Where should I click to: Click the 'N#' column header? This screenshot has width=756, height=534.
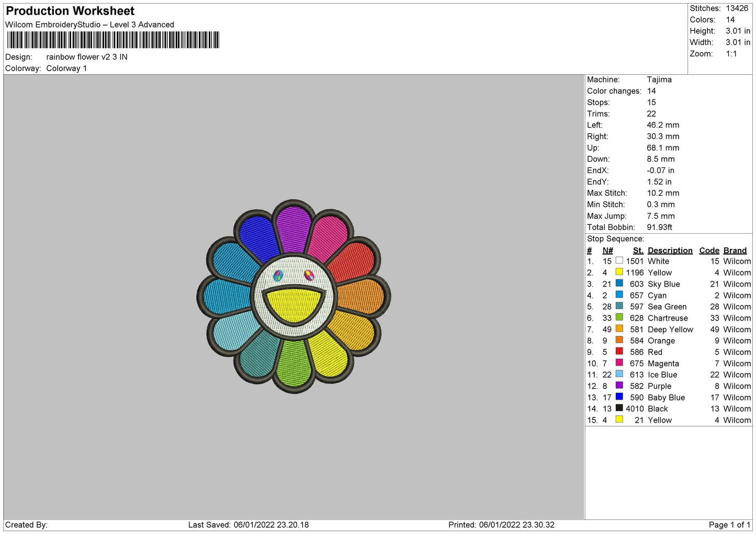[x=607, y=251]
